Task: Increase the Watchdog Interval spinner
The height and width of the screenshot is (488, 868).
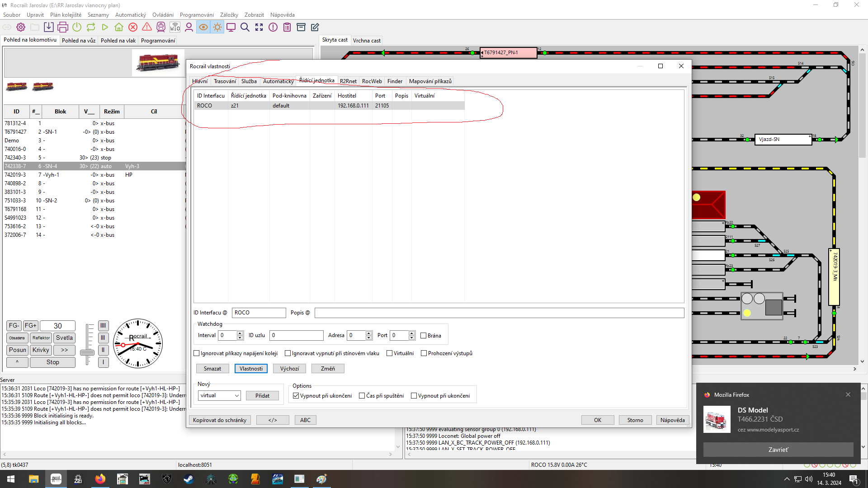Action: coord(240,333)
